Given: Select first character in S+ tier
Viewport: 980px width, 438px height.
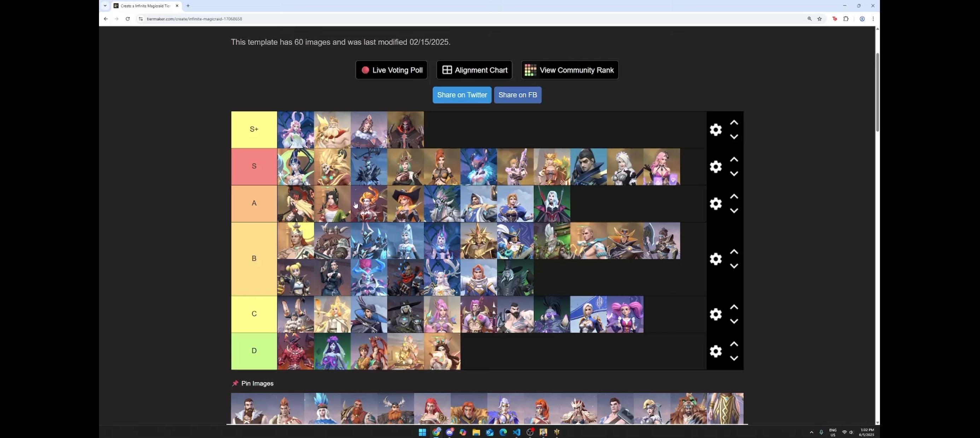Looking at the screenshot, I should pos(296,130).
